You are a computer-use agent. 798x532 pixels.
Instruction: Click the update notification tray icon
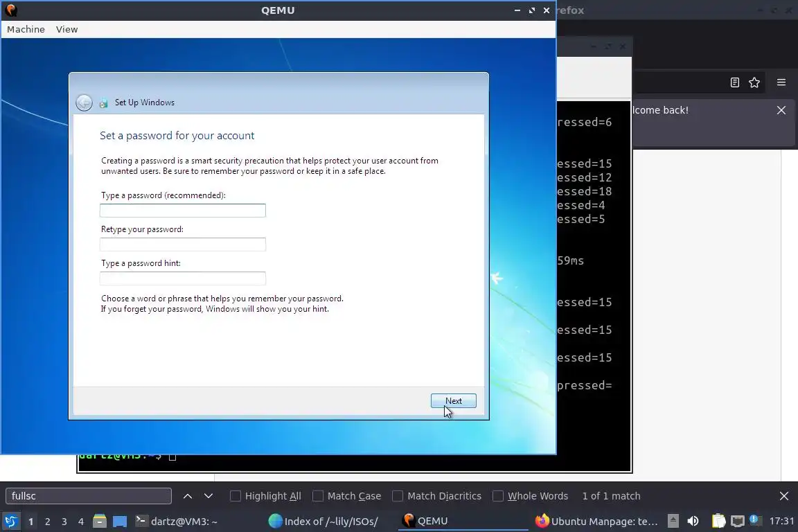(755, 520)
